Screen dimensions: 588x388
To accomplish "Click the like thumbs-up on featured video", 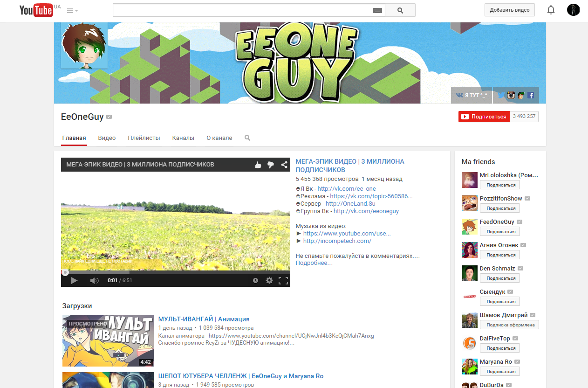I will pos(258,165).
